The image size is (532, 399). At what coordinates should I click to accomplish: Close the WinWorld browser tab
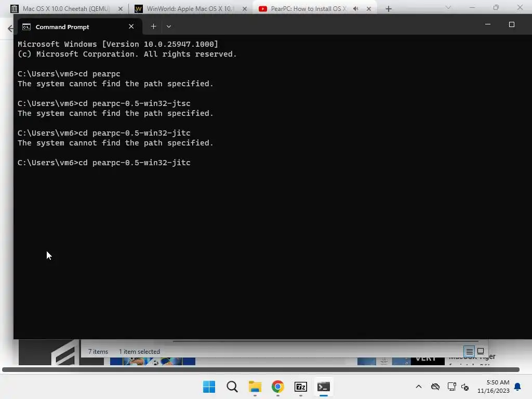coord(244,9)
